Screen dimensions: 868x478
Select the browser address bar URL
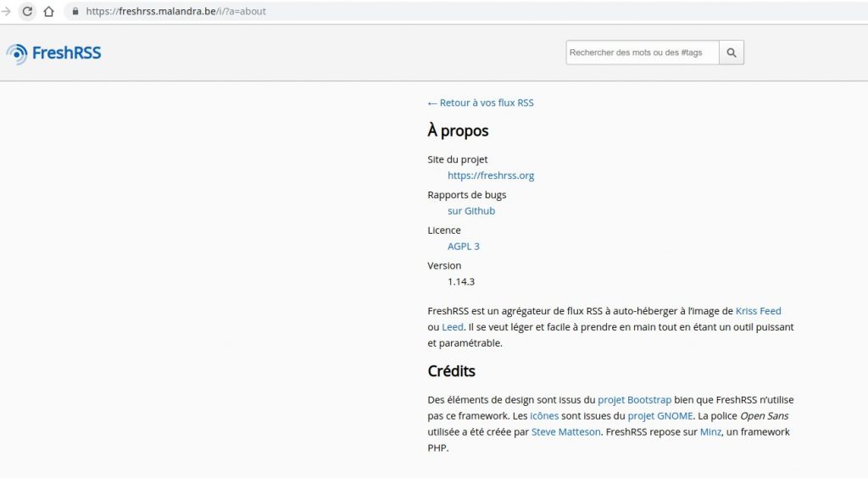pos(176,11)
